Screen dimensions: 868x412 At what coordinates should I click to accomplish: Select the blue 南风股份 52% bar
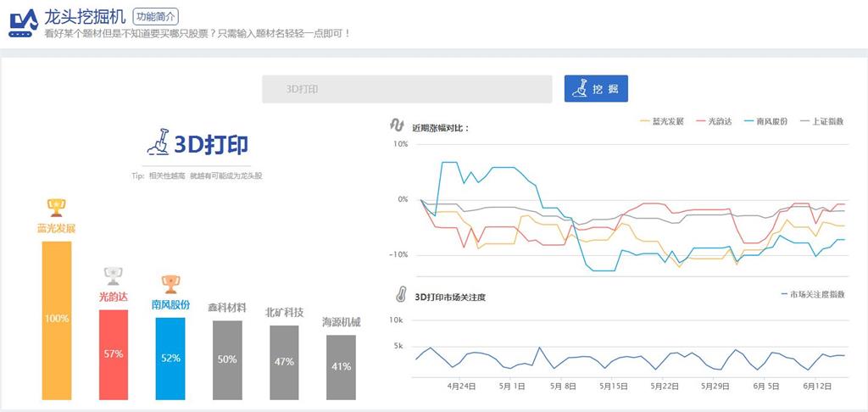[170, 358]
